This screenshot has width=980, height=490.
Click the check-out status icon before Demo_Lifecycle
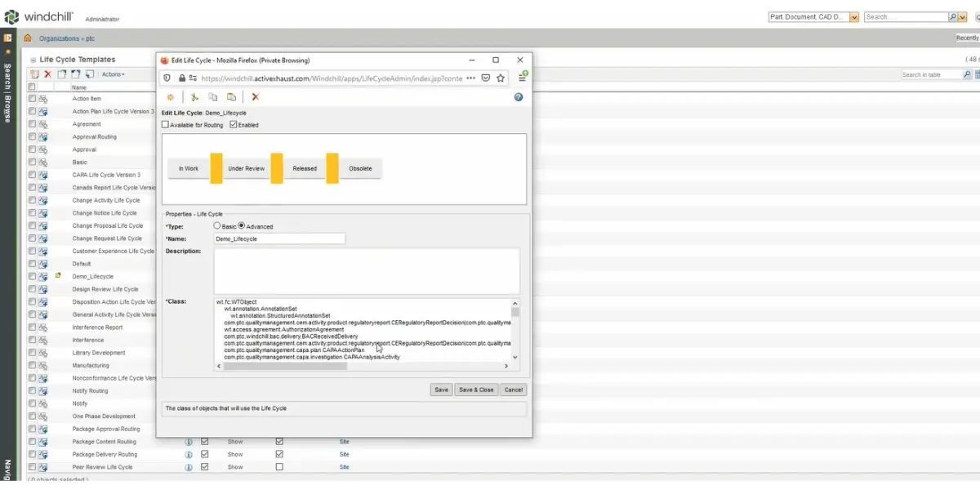tap(58, 276)
